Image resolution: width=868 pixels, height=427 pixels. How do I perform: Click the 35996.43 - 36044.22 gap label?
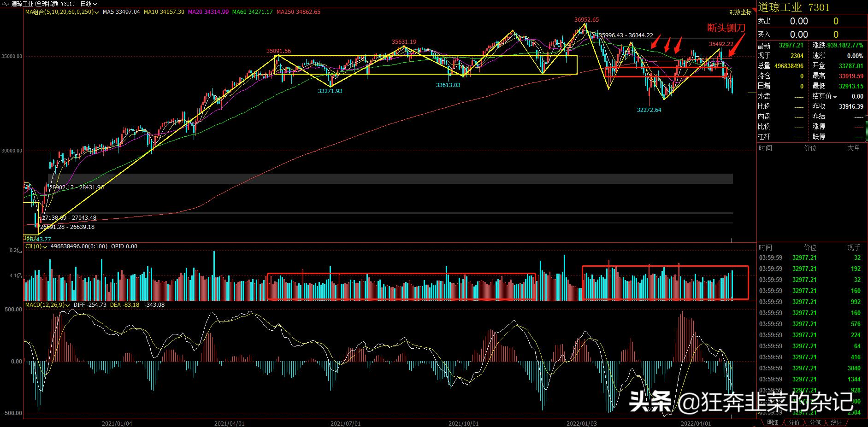(x=626, y=35)
